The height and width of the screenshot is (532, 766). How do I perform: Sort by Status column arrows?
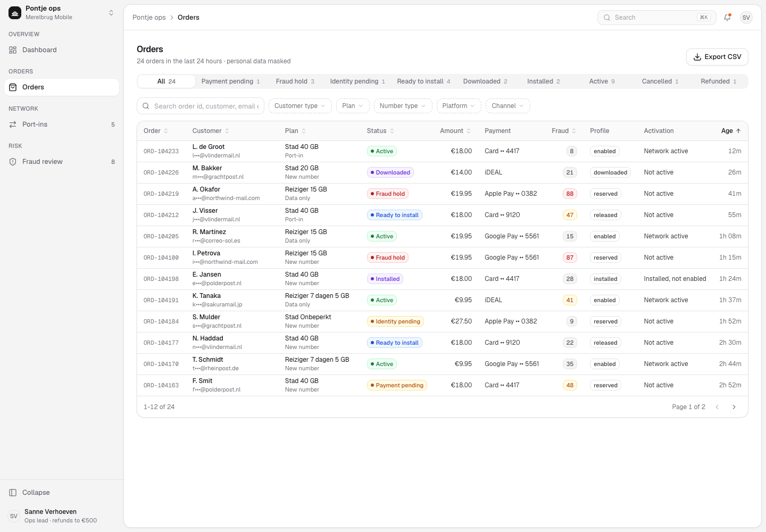coord(392,131)
